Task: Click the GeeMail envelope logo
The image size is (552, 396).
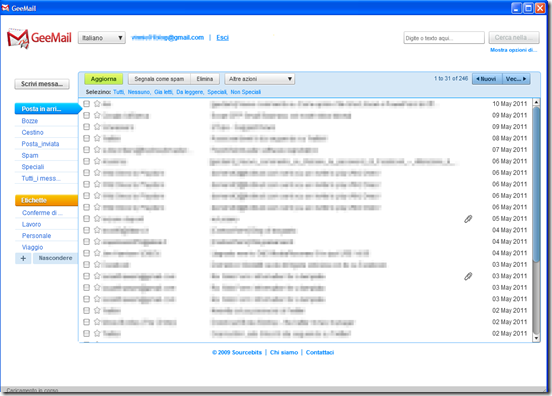Action: (18, 38)
